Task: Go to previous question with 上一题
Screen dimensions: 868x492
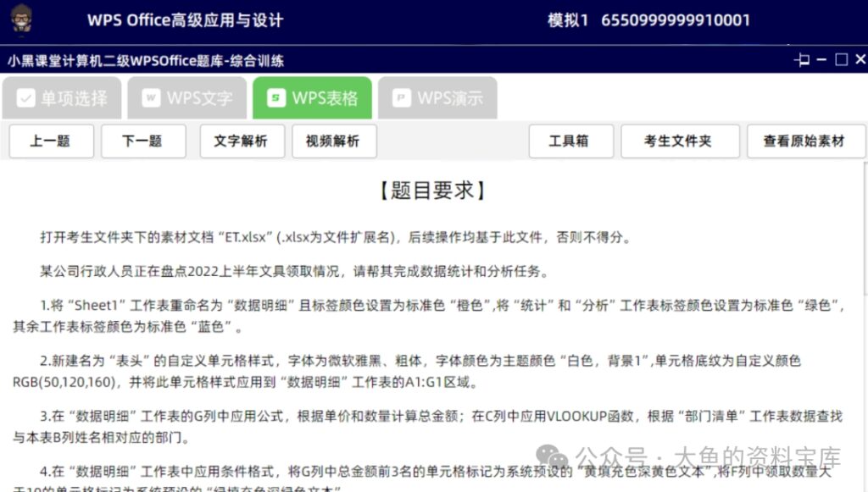Action: pyautogui.click(x=52, y=141)
